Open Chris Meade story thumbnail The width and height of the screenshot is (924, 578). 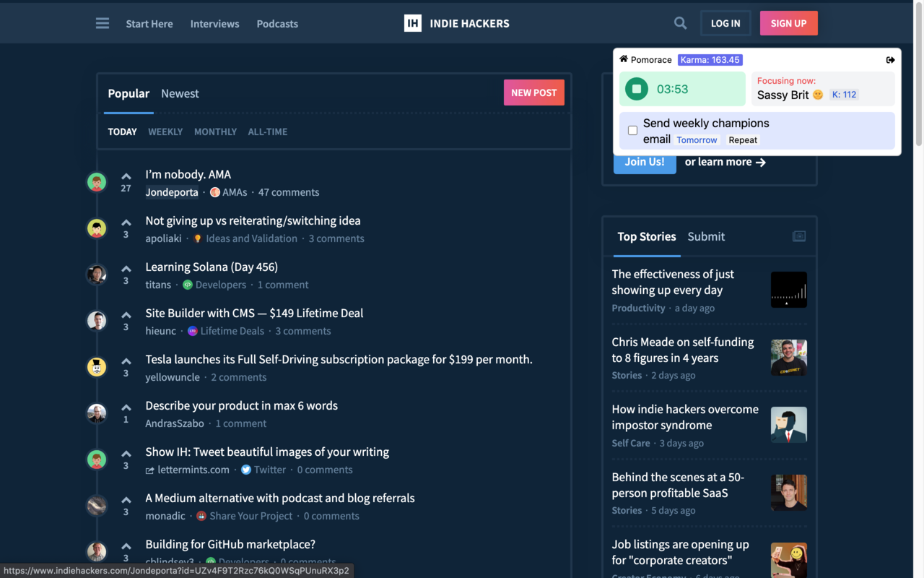click(x=789, y=358)
